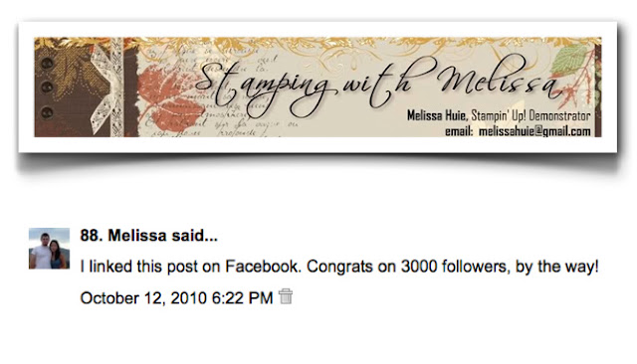This screenshot has width=637, height=364.
Task: Click the email: label on banner
Action: pyautogui.click(x=459, y=131)
